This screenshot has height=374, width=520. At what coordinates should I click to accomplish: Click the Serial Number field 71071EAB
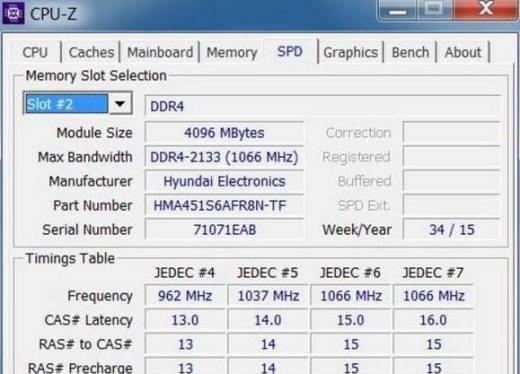[224, 230]
